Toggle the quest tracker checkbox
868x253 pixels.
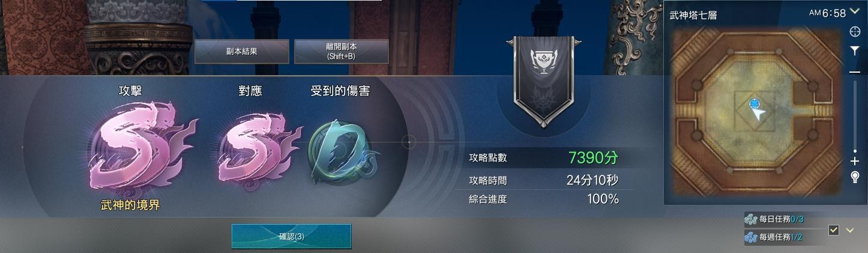(x=833, y=230)
